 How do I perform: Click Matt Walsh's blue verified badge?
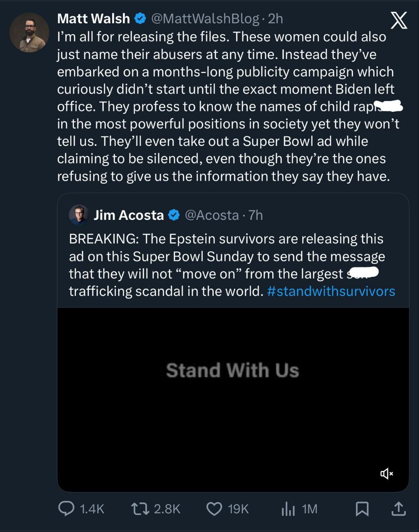click(x=140, y=19)
